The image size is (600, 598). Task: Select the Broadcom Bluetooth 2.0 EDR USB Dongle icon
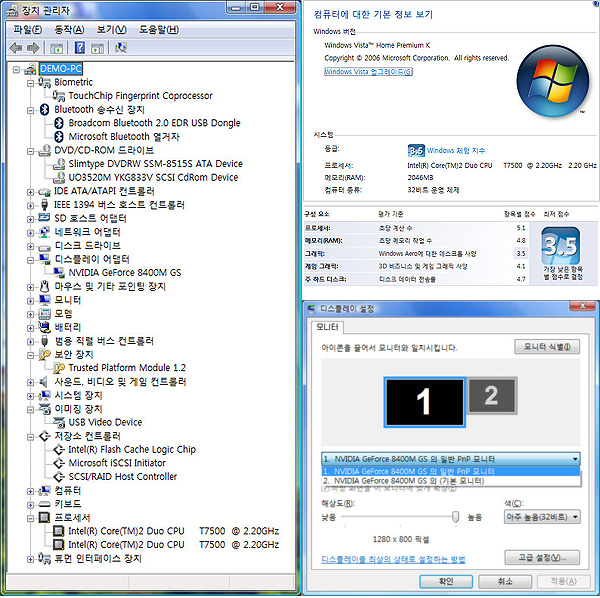(59, 123)
